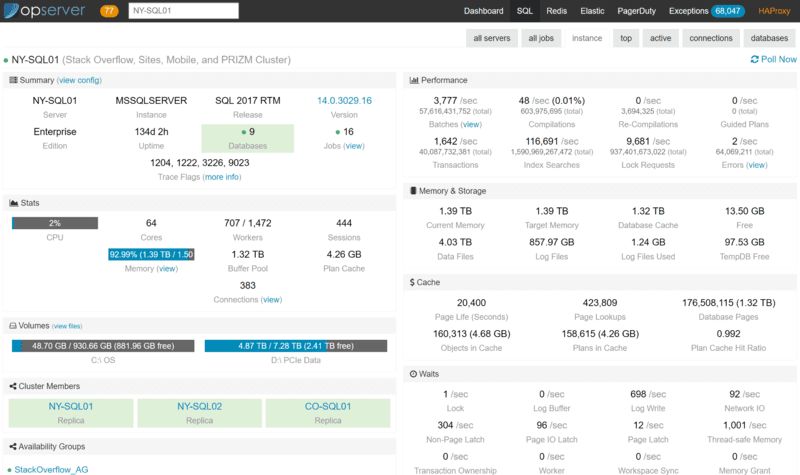Click the Opserver logo

coord(44,11)
